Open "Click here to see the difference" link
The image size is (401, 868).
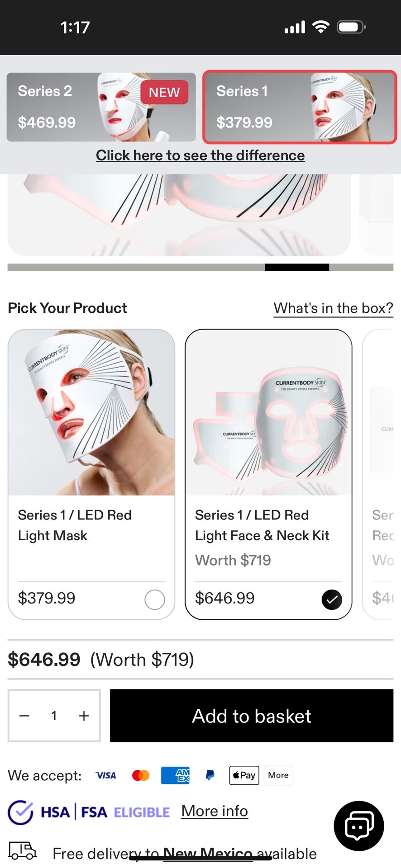(x=200, y=156)
